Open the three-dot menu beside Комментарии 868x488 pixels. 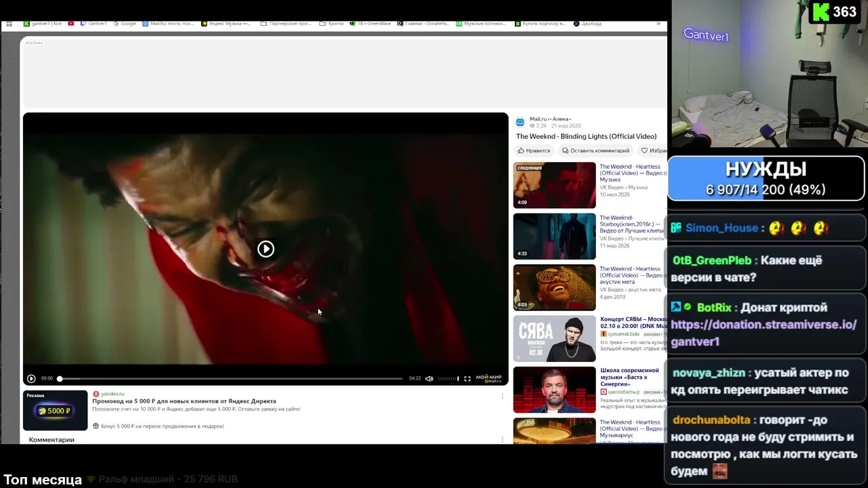[x=502, y=440]
